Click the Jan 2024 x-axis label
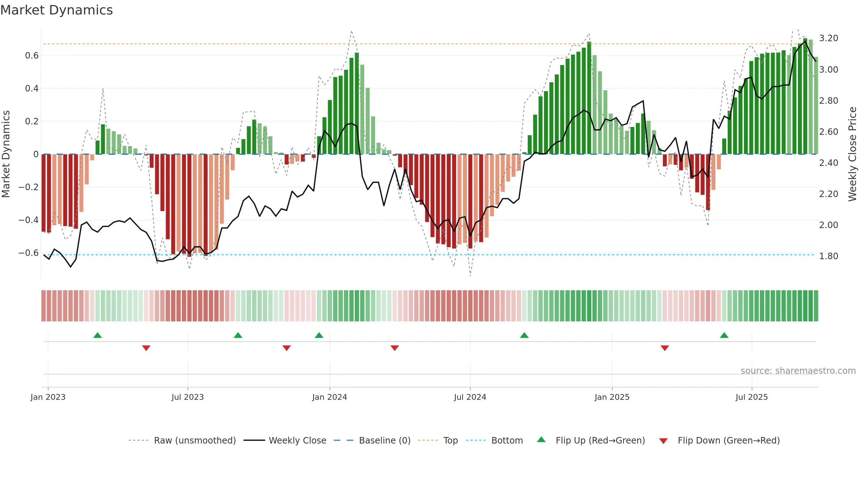 pyautogui.click(x=330, y=397)
